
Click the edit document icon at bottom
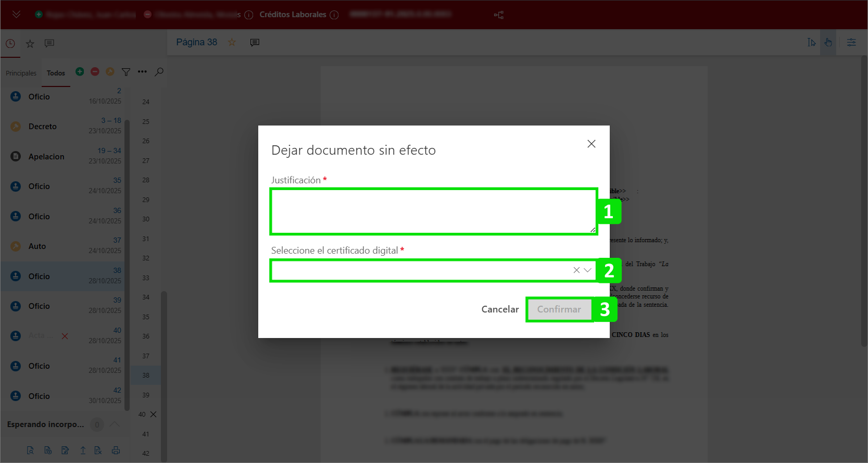click(65, 451)
